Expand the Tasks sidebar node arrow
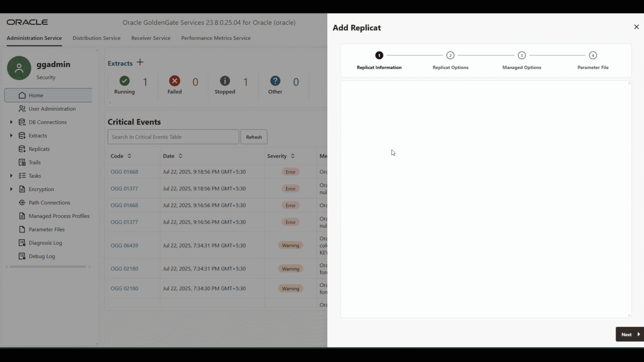 coord(11,176)
